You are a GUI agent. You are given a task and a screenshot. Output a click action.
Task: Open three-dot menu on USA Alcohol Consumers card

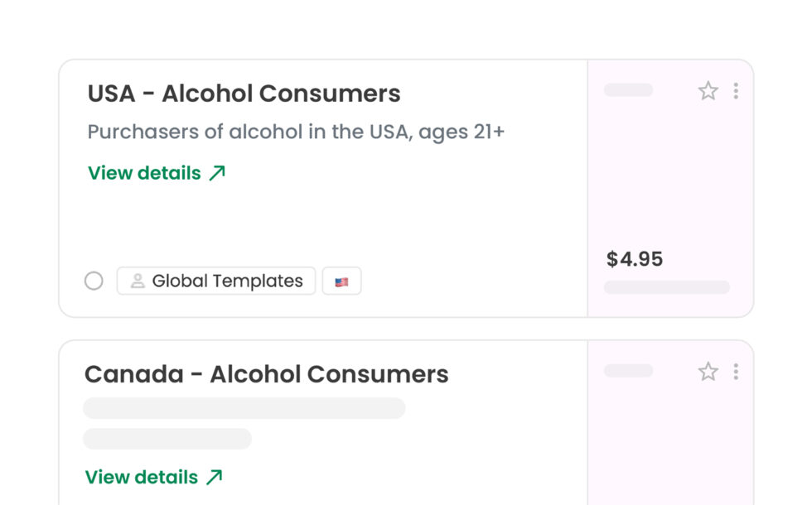pyautogui.click(x=736, y=91)
